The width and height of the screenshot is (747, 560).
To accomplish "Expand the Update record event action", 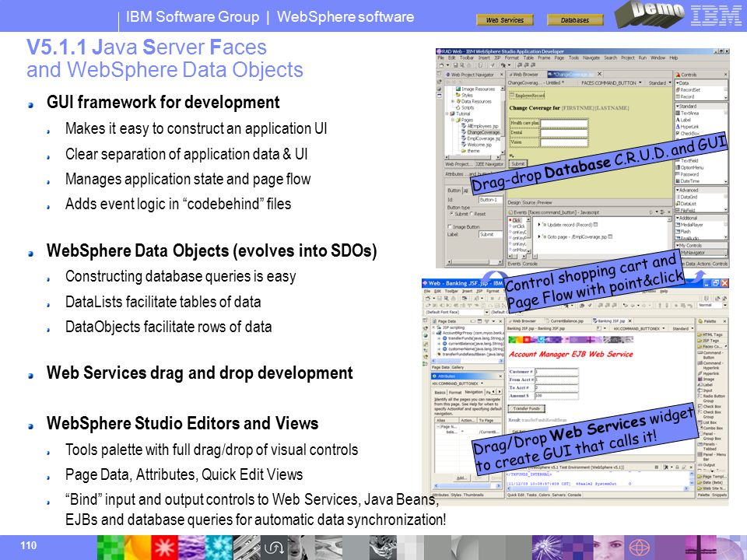I will pyautogui.click(x=538, y=224).
